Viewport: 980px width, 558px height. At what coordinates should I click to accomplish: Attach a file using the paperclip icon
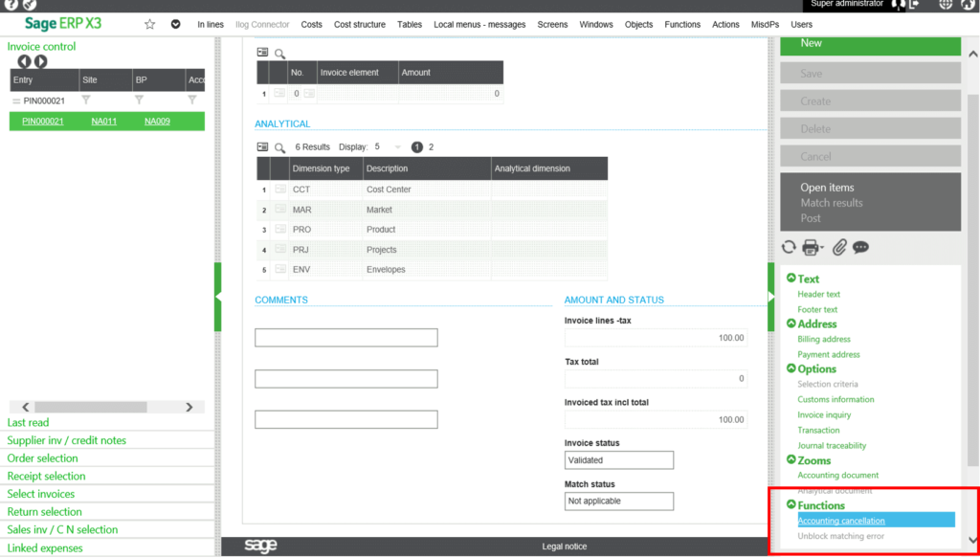coord(838,247)
